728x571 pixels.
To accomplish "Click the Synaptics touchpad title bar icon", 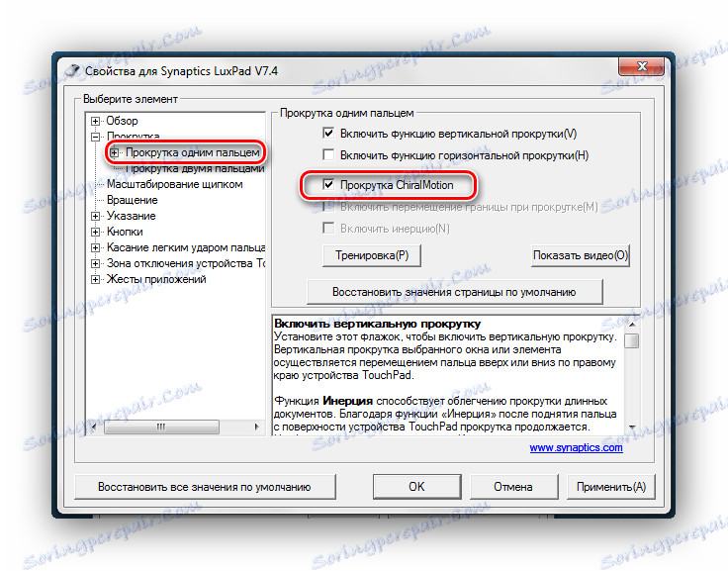I will (x=71, y=70).
